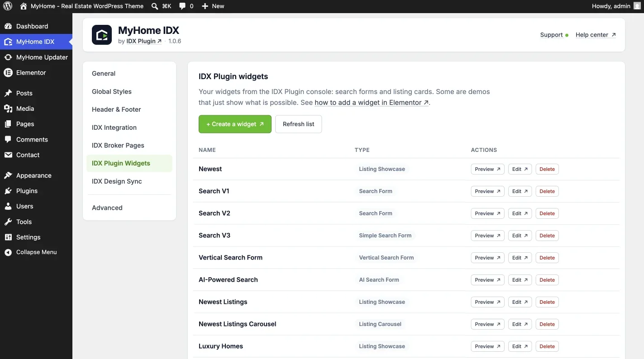Open how to add a widget in Elementor link
644x359 pixels.
tap(372, 103)
